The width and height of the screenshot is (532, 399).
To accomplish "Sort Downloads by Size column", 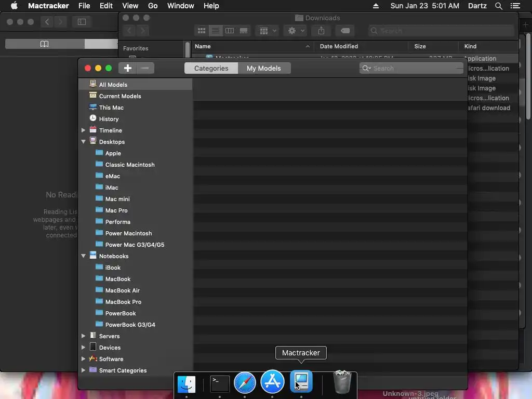I will click(433, 46).
